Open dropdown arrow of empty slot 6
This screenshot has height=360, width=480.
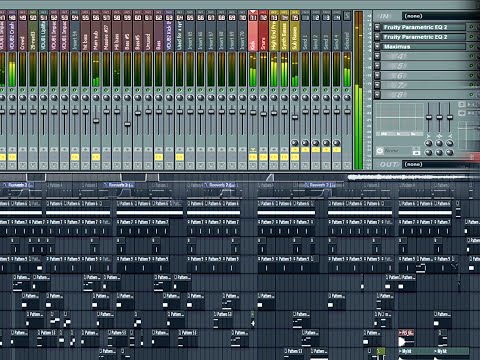[377, 75]
